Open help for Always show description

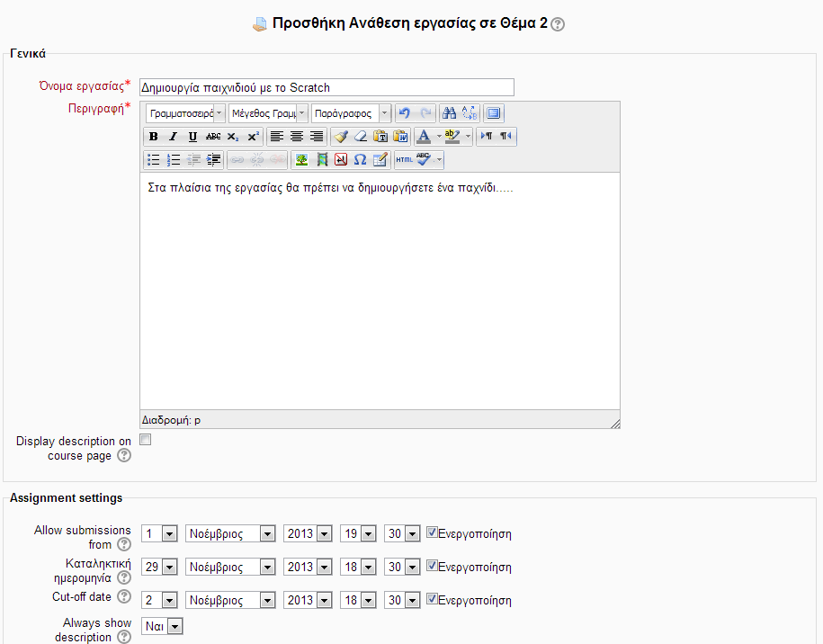[124, 637]
